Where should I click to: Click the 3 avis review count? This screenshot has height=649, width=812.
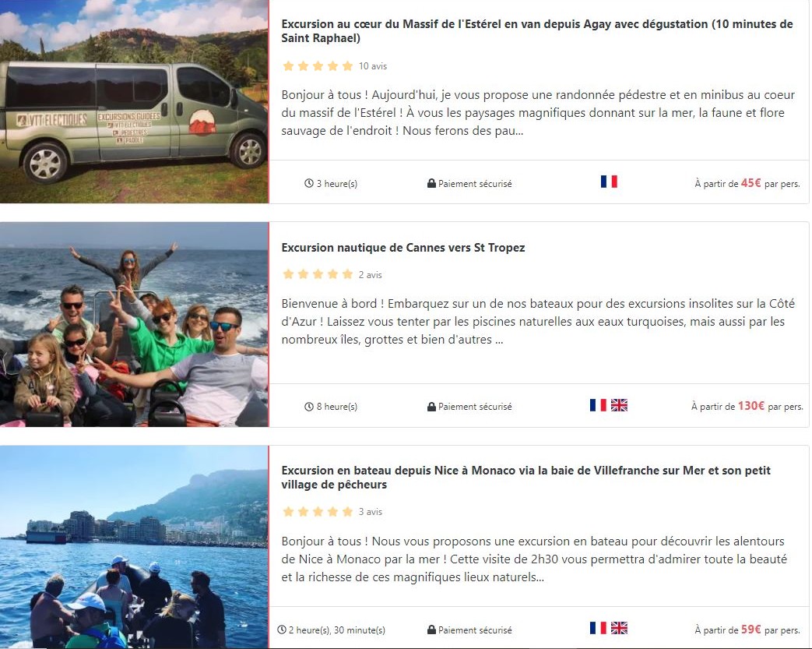(371, 512)
